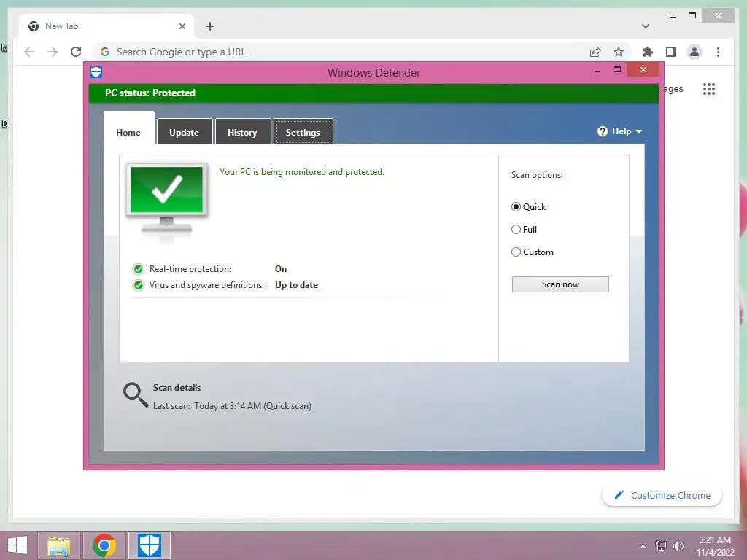Click the Google G icon in address bar
The height and width of the screenshot is (560, 747).
coord(105,52)
